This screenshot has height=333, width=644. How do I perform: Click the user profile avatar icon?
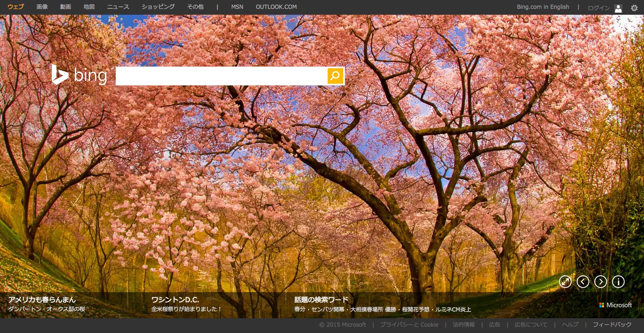coord(618,8)
